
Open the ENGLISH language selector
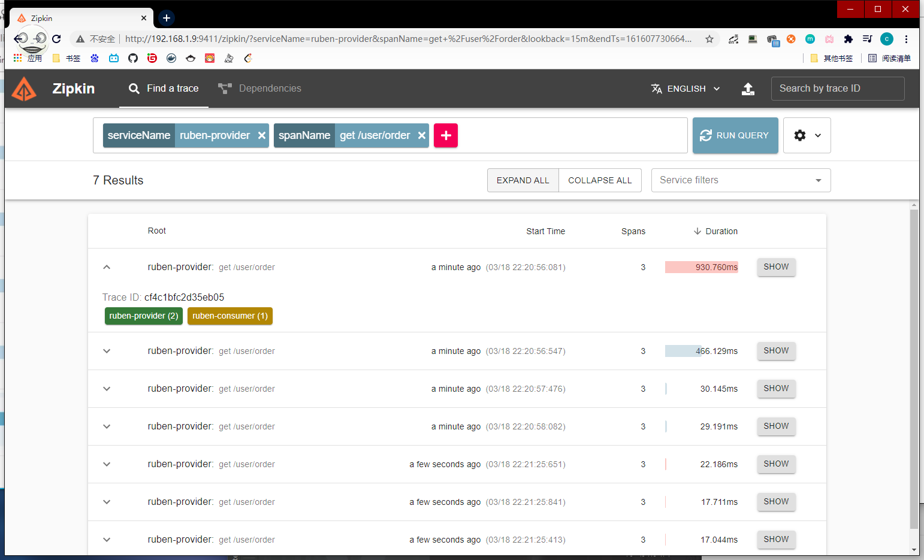point(686,89)
